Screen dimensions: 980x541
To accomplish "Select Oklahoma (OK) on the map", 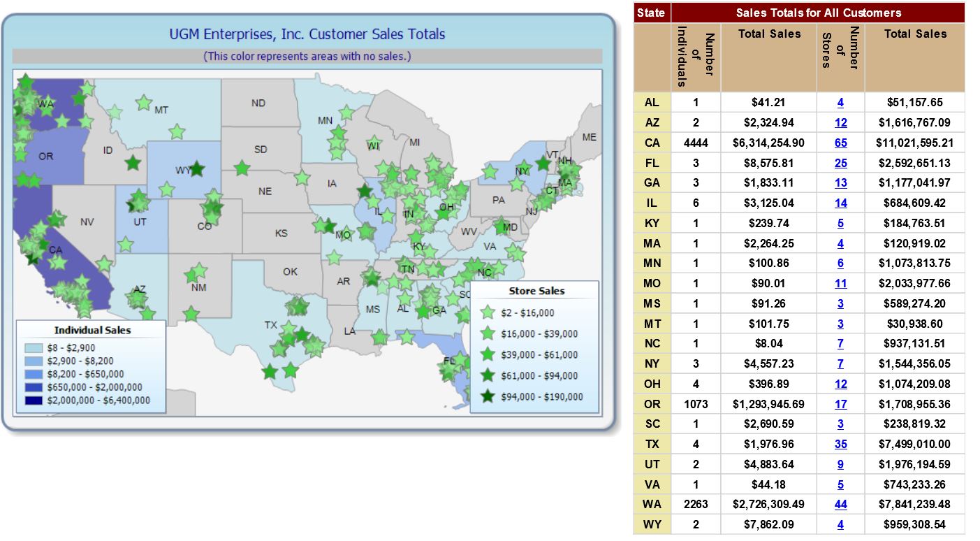I will click(x=290, y=271).
